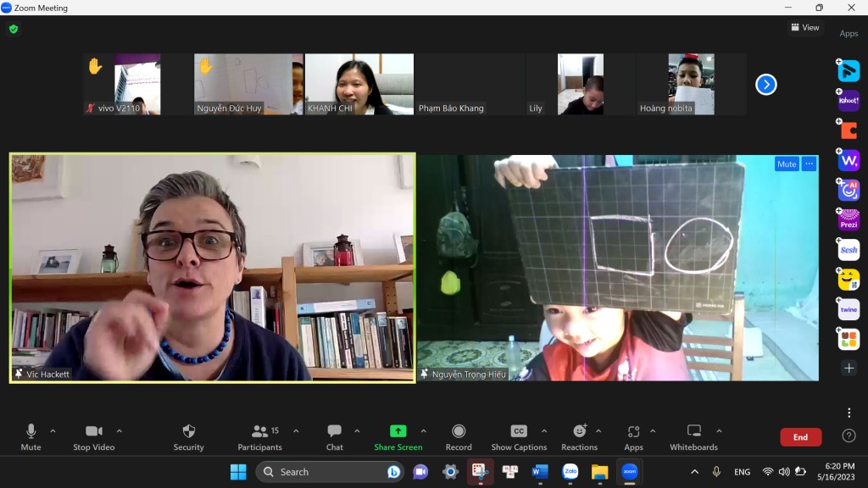Toggle the microphone Mute button

click(x=31, y=436)
